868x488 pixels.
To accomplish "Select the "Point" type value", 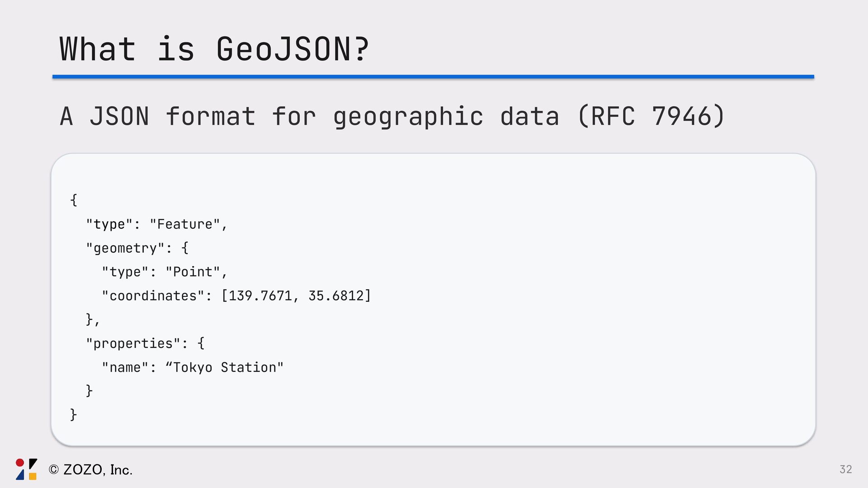I will coord(193,272).
